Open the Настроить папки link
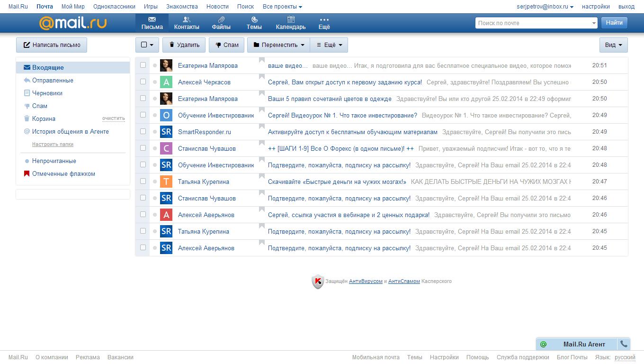 tap(53, 144)
